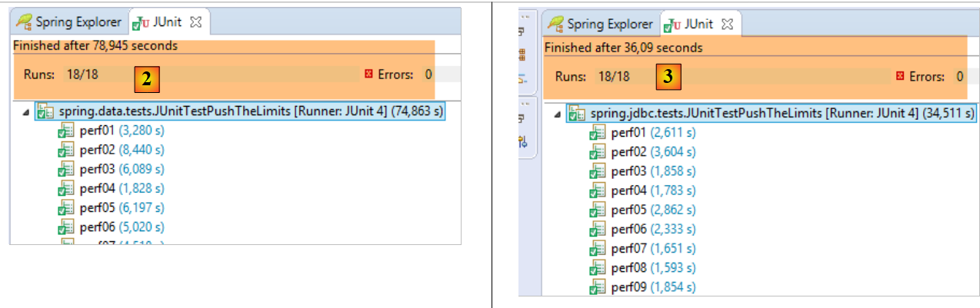Collapse the spring.data.tests.JUnitTestPushTheLimits tree node
This screenshot has width=980, height=308.
(28, 112)
